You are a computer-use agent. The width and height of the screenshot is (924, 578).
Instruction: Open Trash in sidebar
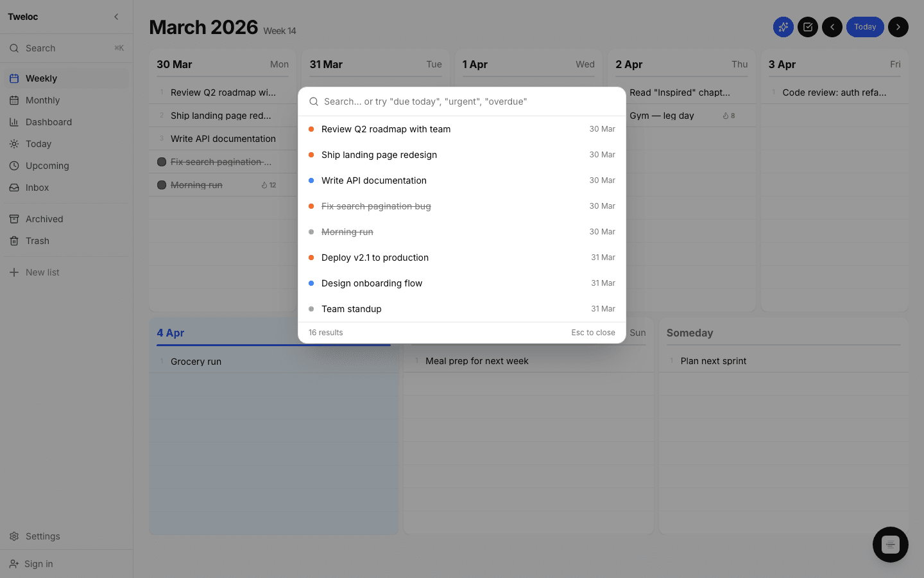(x=37, y=241)
